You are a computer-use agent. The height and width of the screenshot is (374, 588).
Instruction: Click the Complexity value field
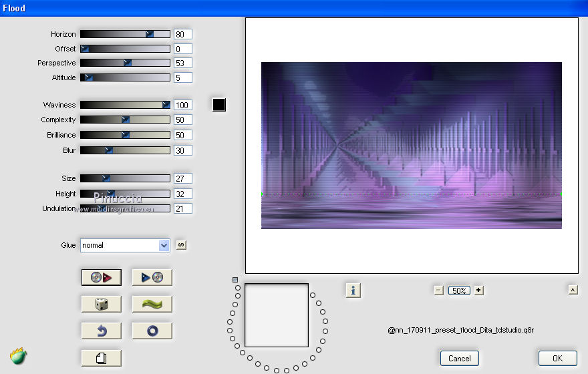click(183, 120)
